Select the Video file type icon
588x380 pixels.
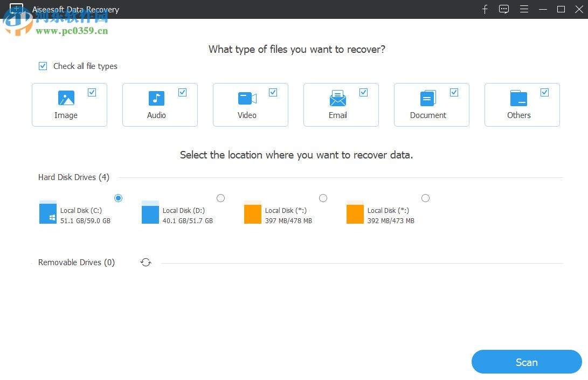[x=247, y=98]
